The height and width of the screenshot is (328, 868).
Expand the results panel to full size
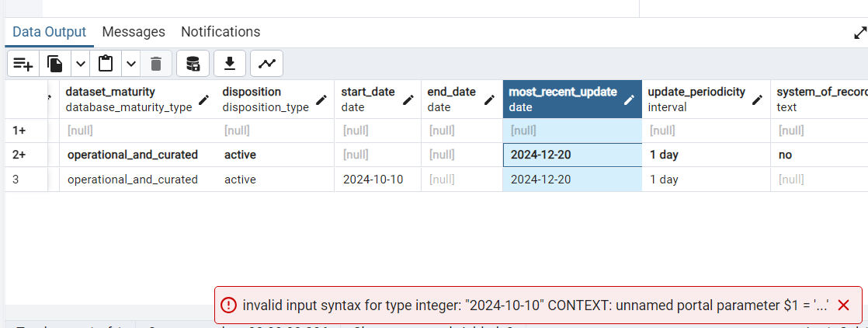pyautogui.click(x=859, y=33)
